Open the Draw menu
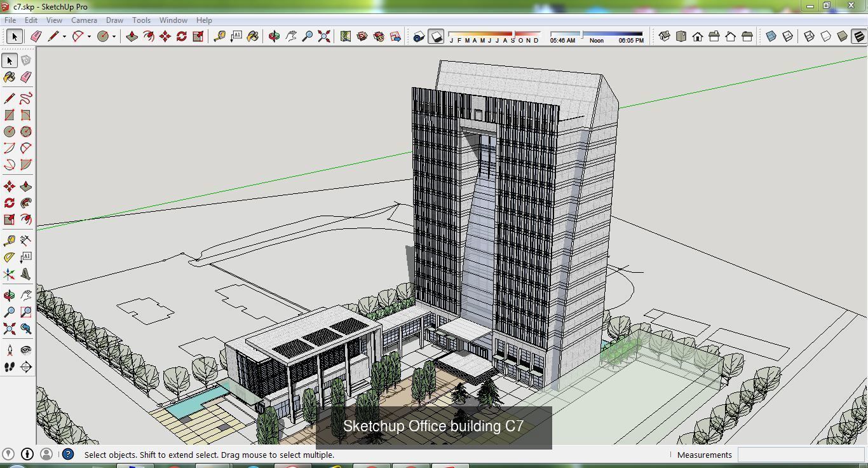The image size is (868, 468). [114, 20]
